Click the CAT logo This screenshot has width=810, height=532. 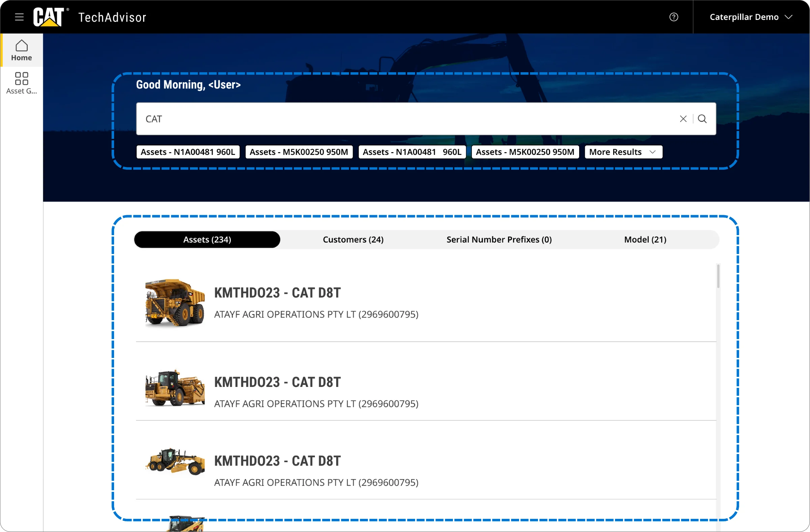pos(49,17)
